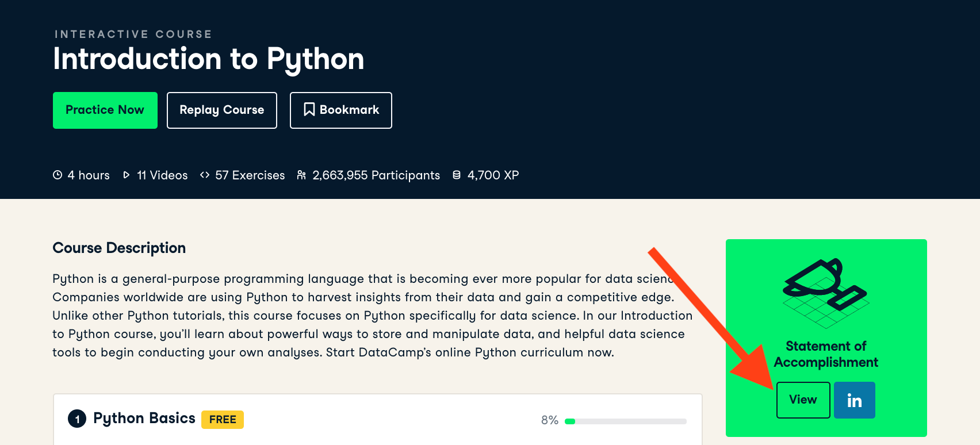
Task: Click the code brackets icon beside 57 Exercises
Action: point(205,175)
